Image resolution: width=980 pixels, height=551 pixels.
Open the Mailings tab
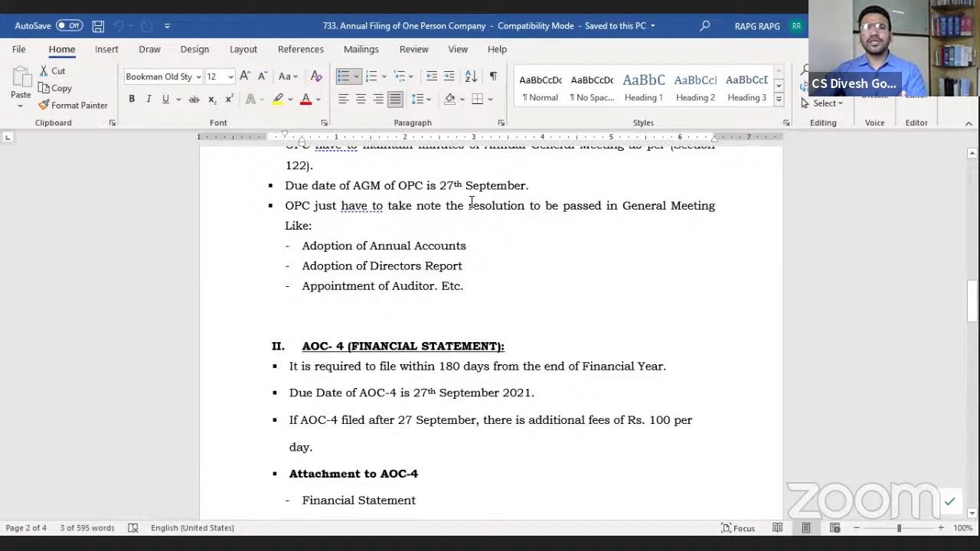pyautogui.click(x=361, y=49)
